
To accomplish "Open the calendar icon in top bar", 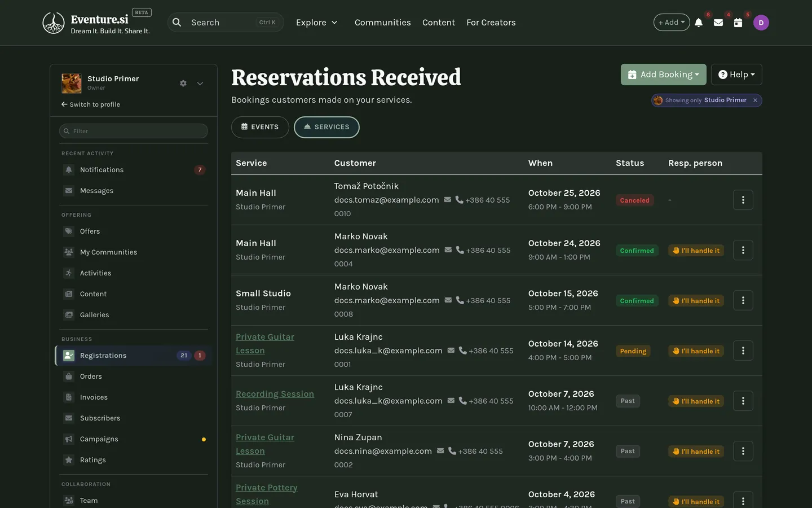I will pos(738,23).
